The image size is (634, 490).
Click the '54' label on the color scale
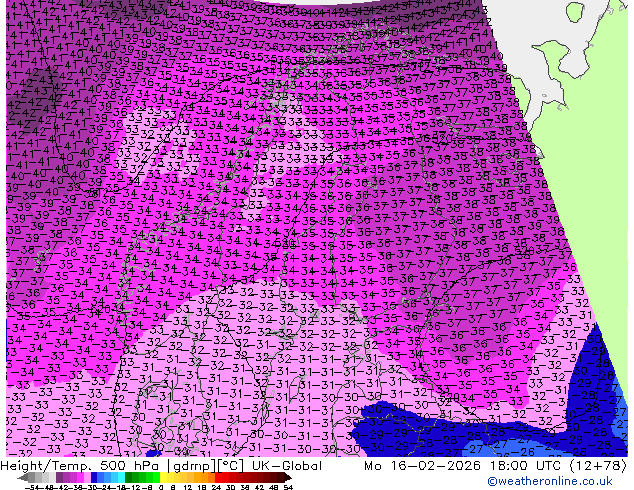(x=288, y=488)
